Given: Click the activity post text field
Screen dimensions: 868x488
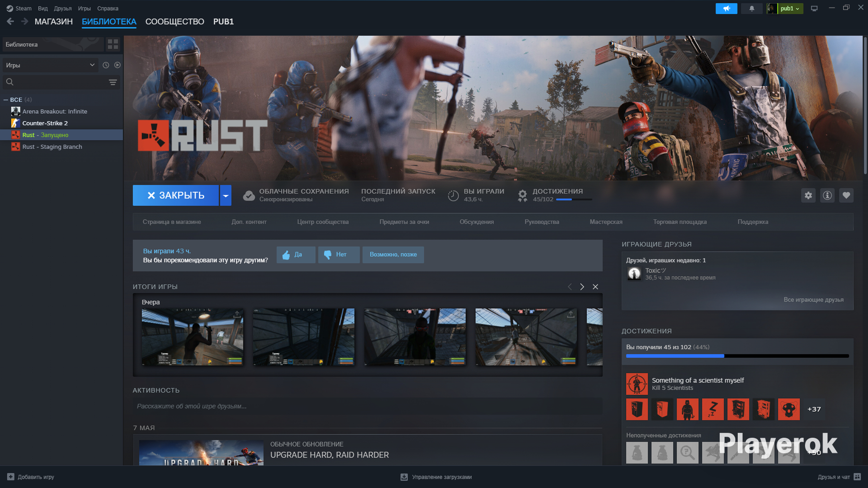Looking at the screenshot, I should (x=367, y=406).
